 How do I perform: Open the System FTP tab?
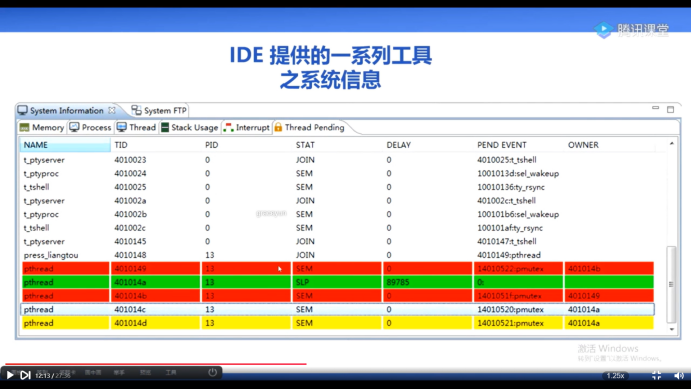tap(160, 110)
